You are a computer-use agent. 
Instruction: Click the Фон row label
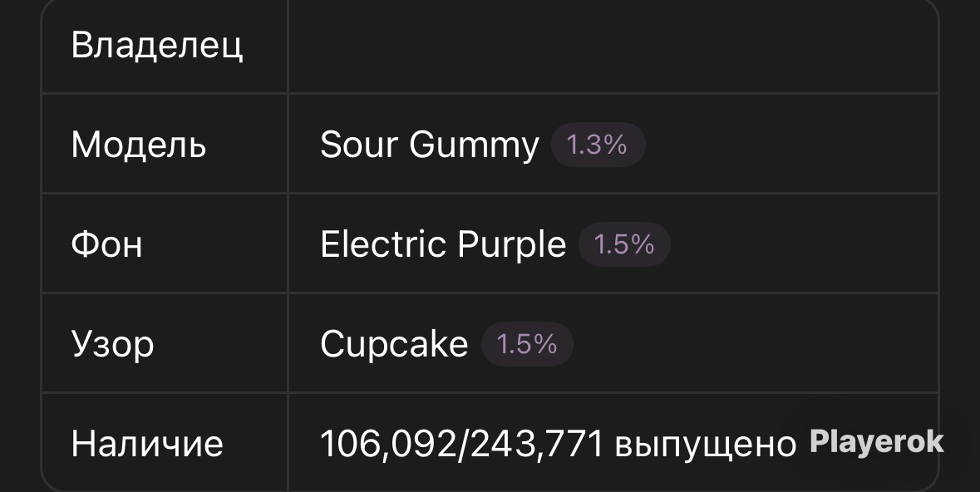click(x=107, y=244)
